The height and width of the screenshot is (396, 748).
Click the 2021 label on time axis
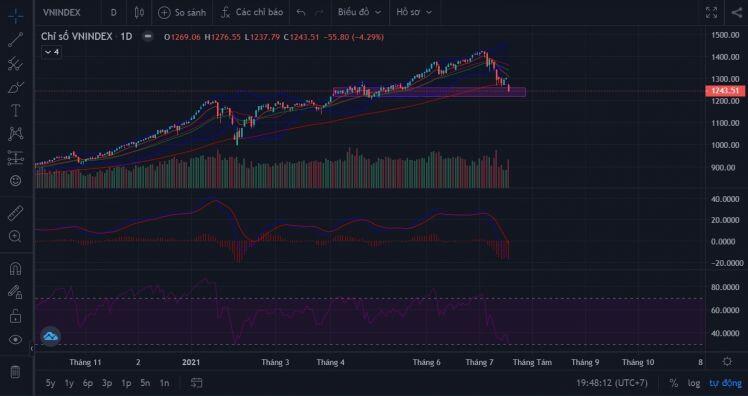(x=191, y=363)
